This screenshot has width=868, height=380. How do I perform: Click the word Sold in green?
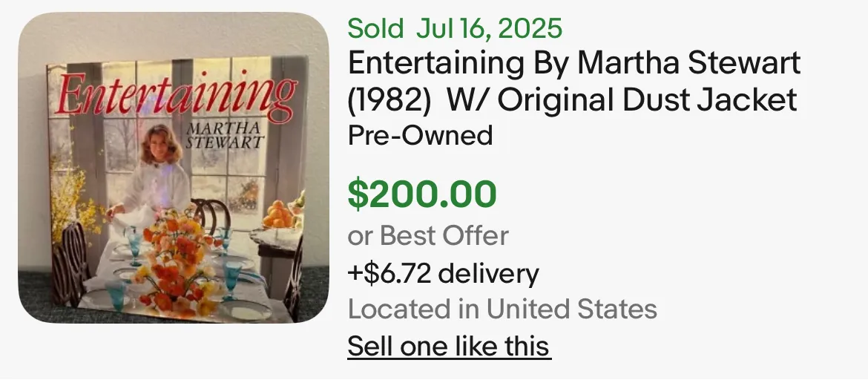coord(375,29)
